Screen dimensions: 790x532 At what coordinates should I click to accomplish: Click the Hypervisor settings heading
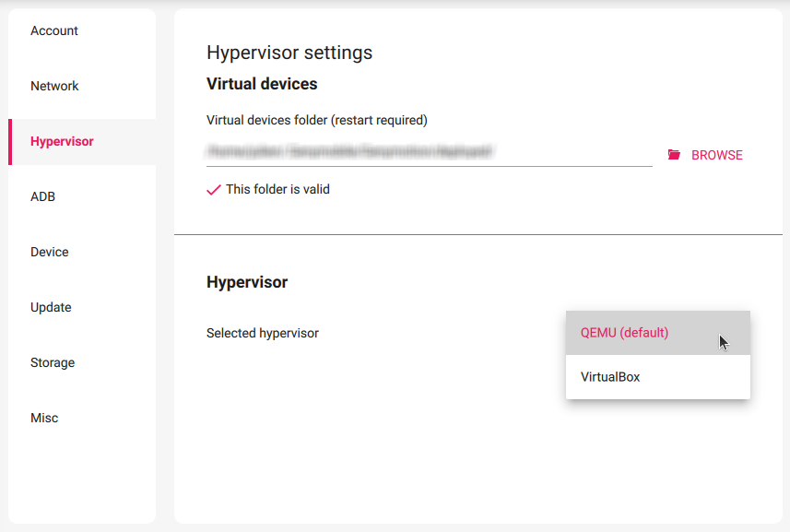289,53
